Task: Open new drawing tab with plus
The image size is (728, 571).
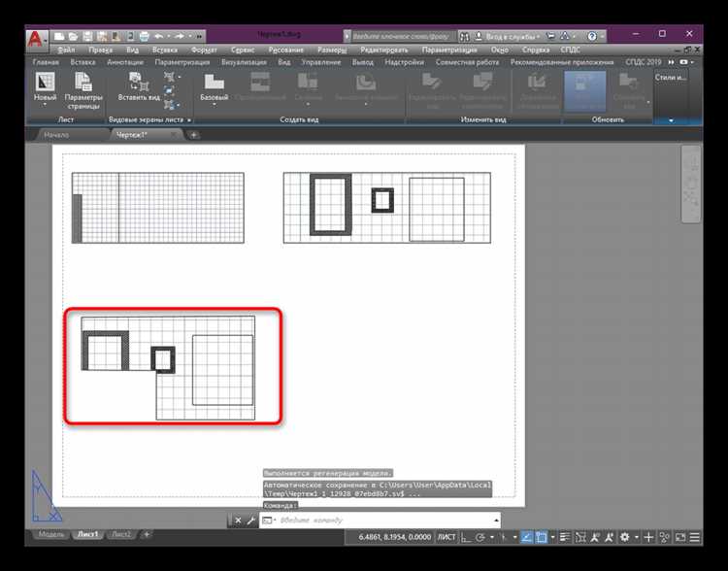Action: (x=193, y=135)
